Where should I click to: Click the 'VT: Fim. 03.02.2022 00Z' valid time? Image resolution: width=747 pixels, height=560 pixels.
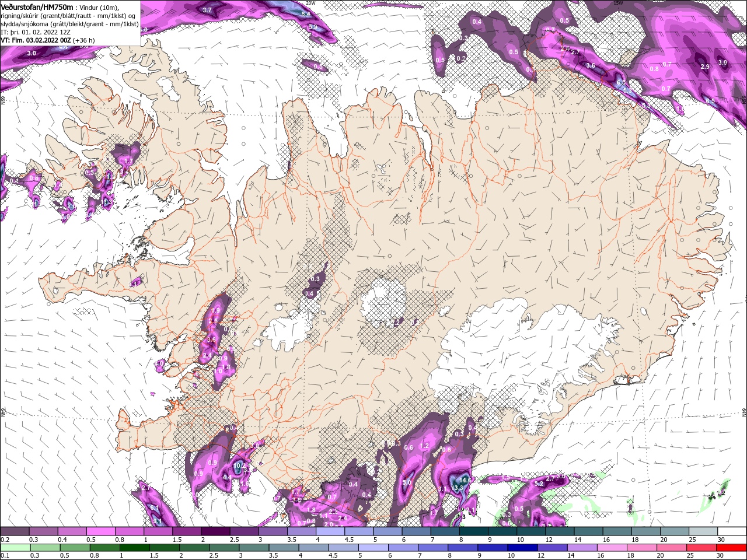coord(36,40)
